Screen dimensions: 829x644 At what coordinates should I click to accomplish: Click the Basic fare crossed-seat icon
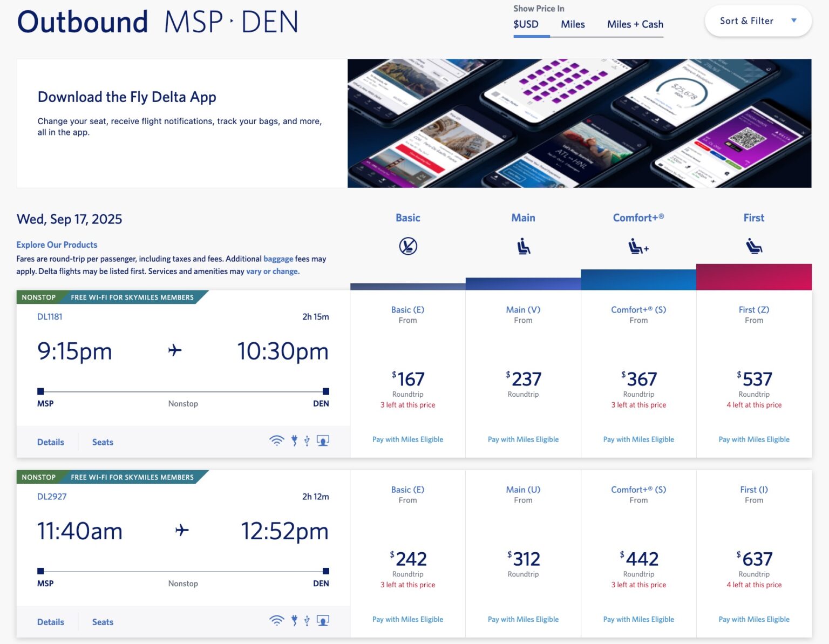pos(407,246)
